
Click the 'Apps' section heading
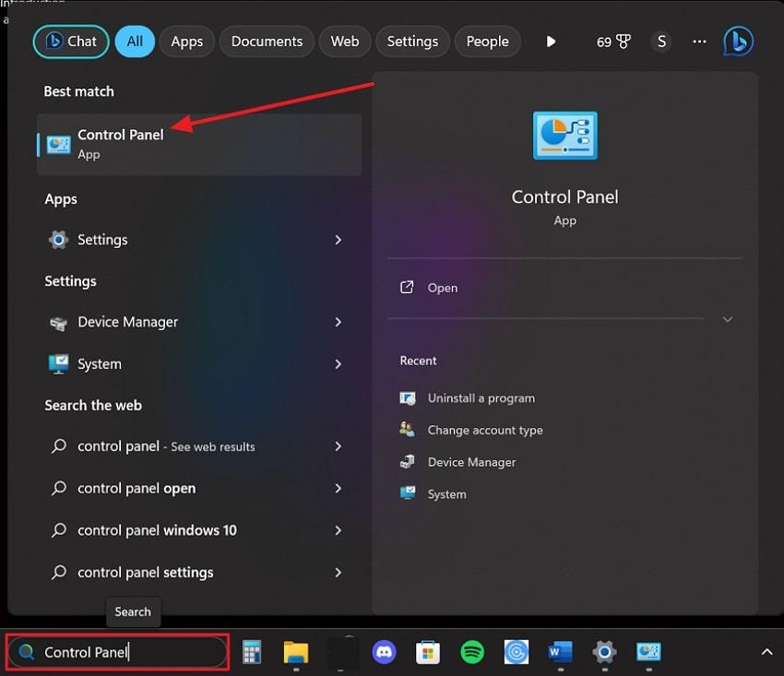point(61,199)
